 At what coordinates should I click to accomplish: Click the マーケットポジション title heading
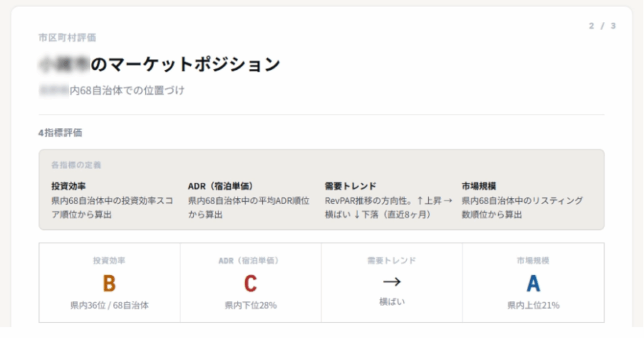click(x=185, y=64)
